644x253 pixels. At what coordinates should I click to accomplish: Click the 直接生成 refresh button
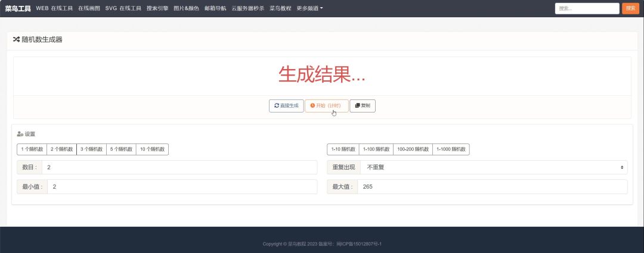286,106
